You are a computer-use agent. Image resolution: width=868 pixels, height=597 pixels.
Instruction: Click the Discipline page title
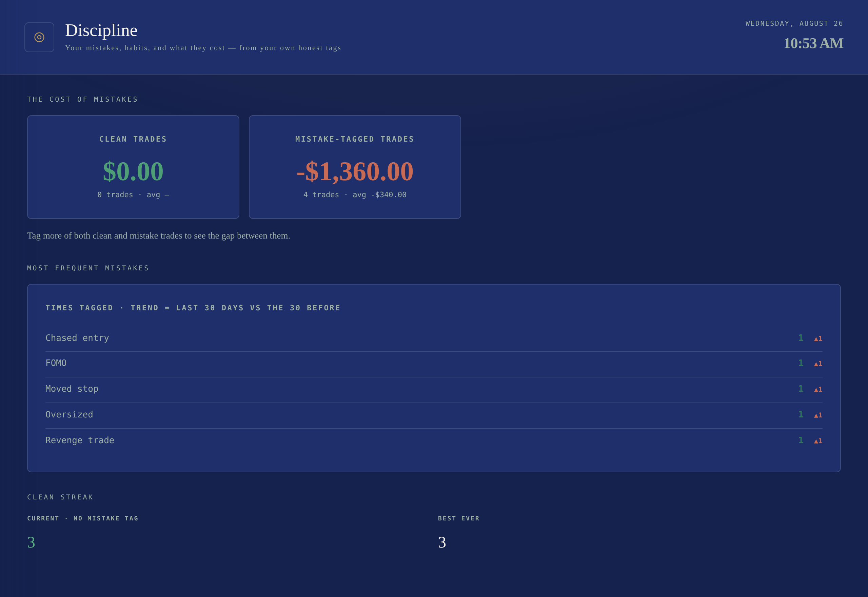[x=101, y=30]
